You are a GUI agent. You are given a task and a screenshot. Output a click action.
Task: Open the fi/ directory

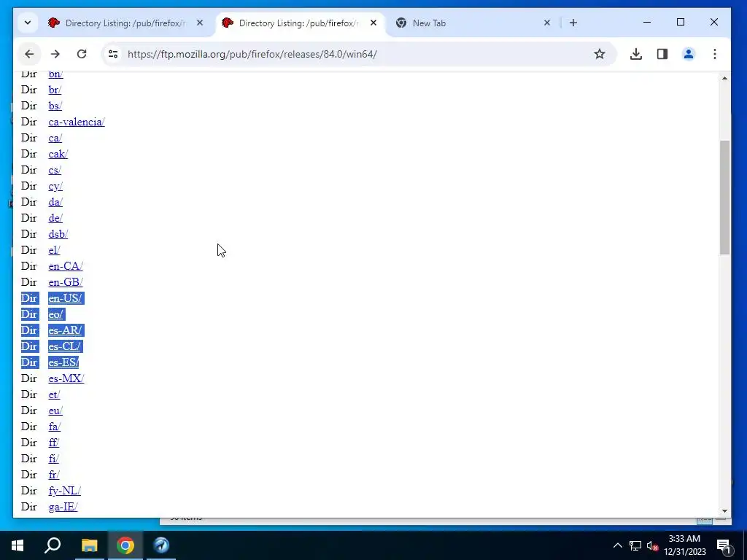click(x=54, y=459)
